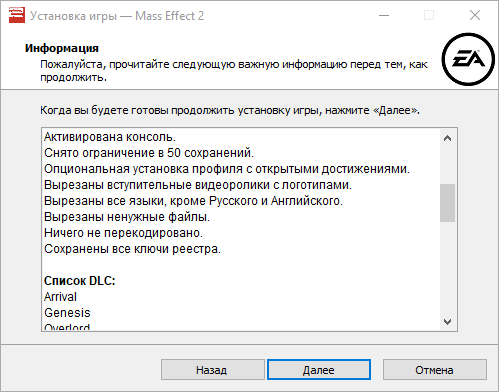This screenshot has height=392, width=499.
Task: Click the red installer icon in title bar
Action: click(x=17, y=15)
